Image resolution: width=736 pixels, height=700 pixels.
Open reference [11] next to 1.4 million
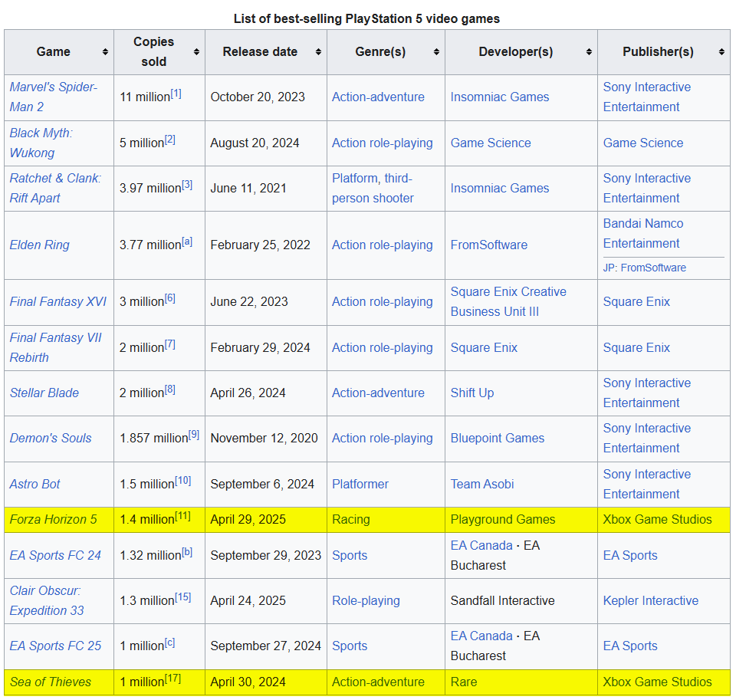[182, 517]
